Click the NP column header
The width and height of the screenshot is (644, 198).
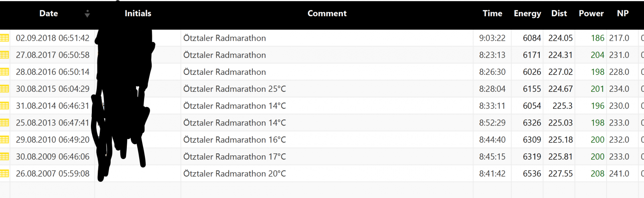(623, 14)
